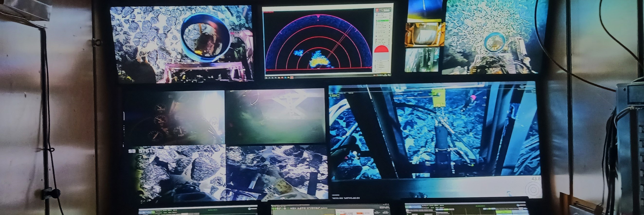Viewport: 644px width, 215px height.
Task: Click the orange logo icon beside the sonar brand header
Action: pos(377,10)
